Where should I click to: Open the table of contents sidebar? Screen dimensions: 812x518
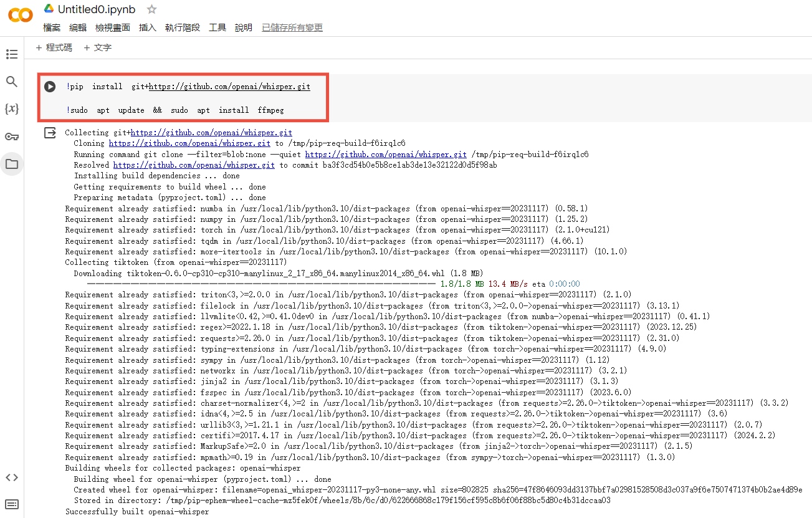[x=12, y=54]
